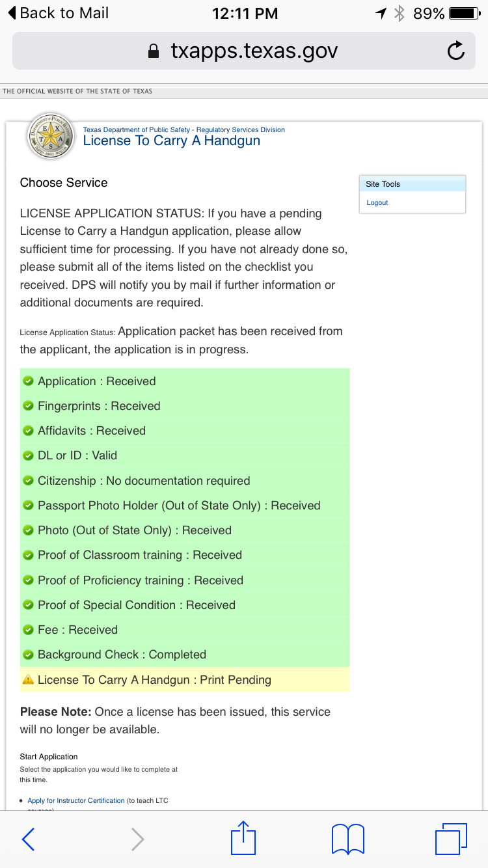Screen dimensions: 488x868
Task: Tap the Safari back arrow
Action: click(28, 839)
